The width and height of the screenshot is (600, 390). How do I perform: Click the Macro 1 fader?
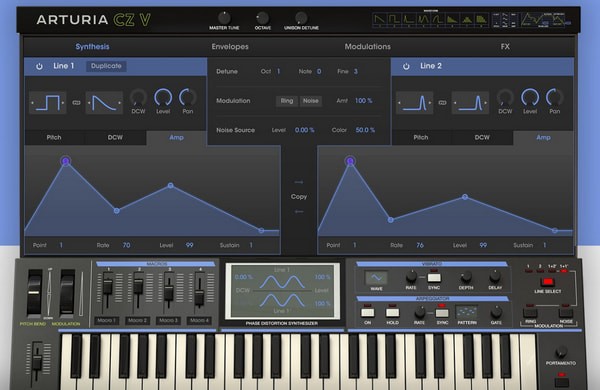(108, 286)
